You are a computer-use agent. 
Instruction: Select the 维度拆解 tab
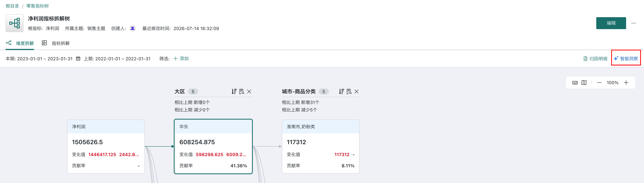20,43
